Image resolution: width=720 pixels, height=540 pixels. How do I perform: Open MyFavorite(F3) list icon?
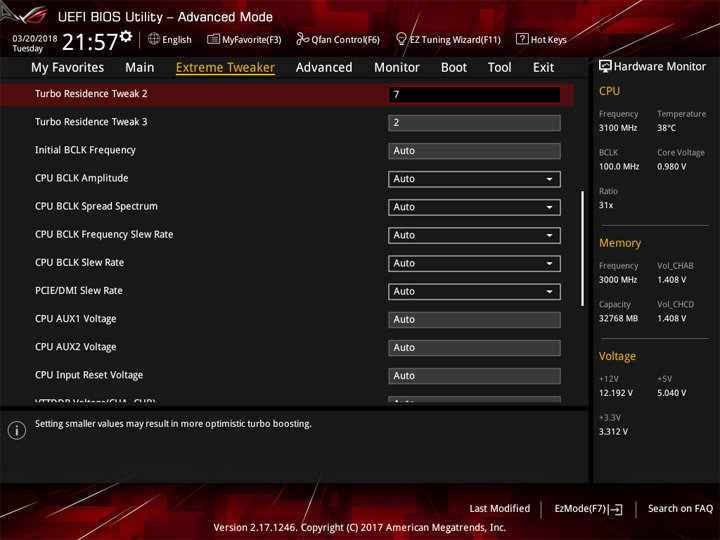click(x=213, y=39)
